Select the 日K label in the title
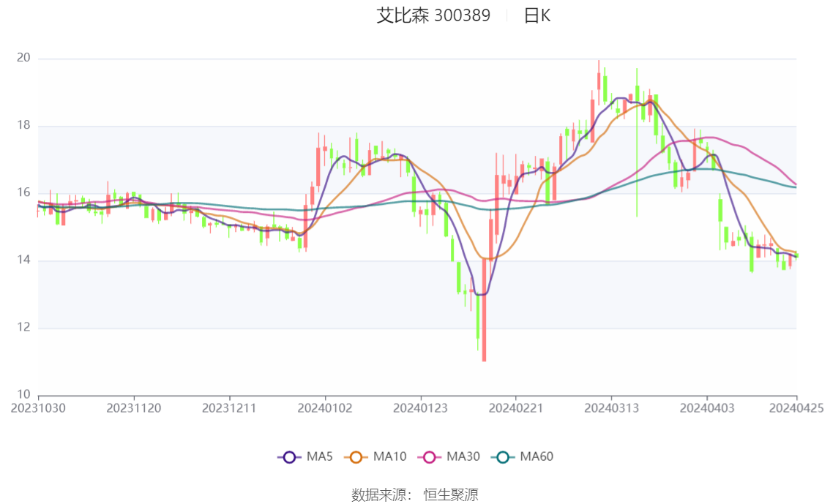 coord(536,15)
